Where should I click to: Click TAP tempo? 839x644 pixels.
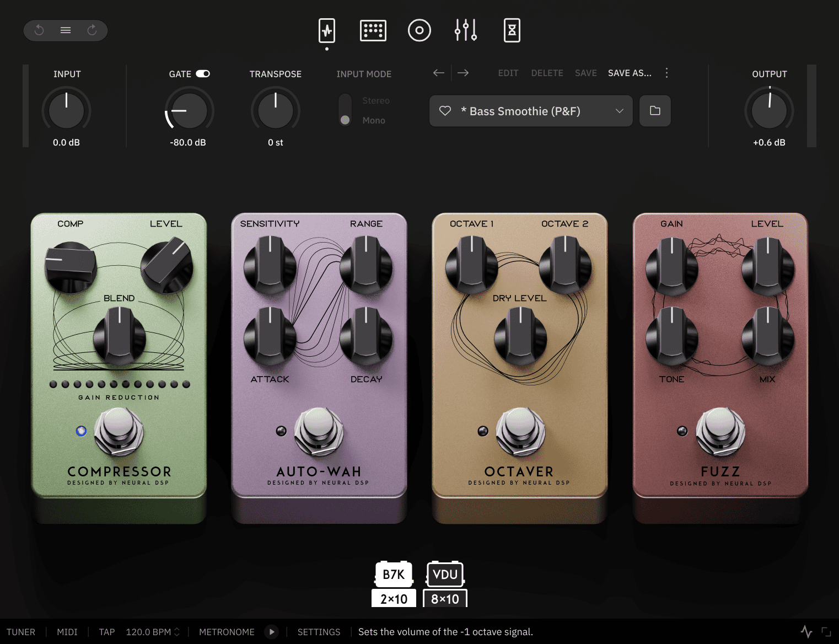coord(107,632)
